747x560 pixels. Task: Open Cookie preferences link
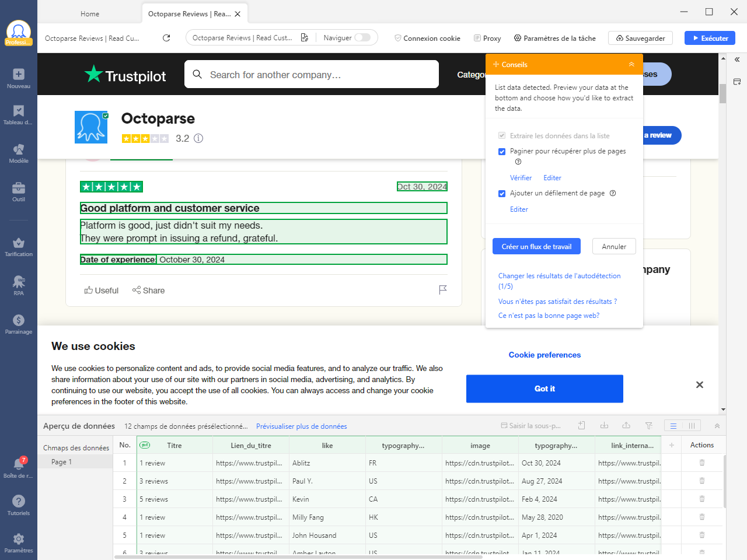(x=544, y=355)
